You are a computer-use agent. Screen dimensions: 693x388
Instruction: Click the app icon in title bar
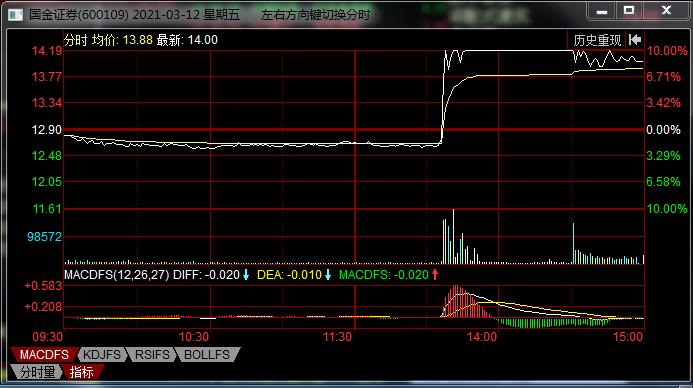[x=15, y=15]
